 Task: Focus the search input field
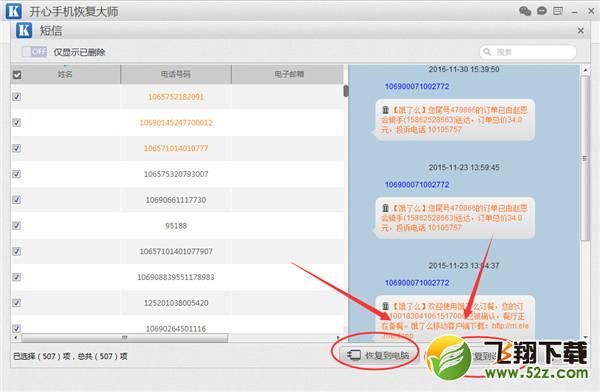(x=528, y=52)
